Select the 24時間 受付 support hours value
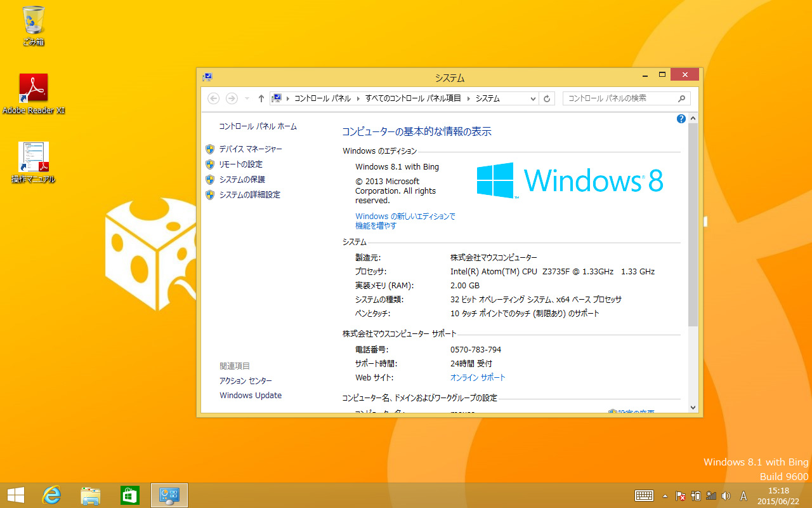 471,364
